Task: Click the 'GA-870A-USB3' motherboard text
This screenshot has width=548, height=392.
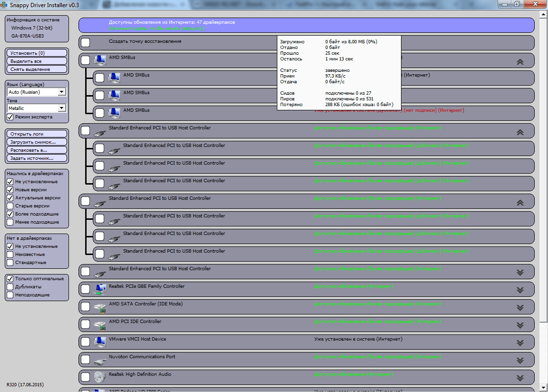Action: (28, 36)
